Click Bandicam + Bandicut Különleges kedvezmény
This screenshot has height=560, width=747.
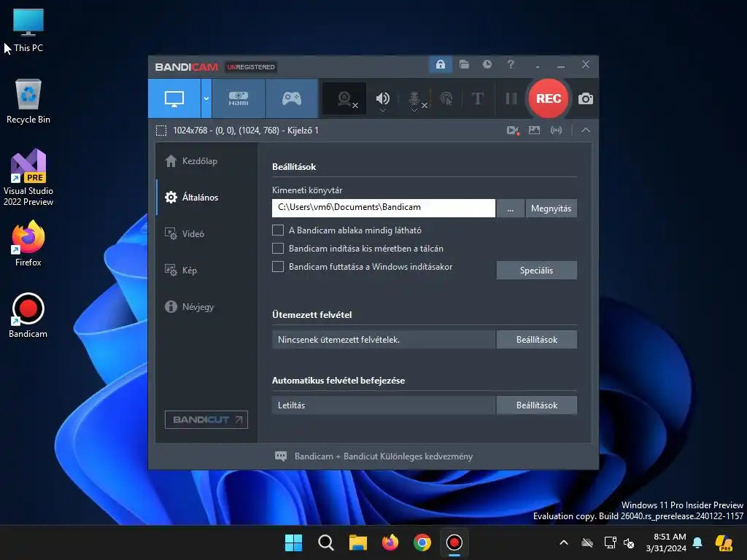(384, 456)
